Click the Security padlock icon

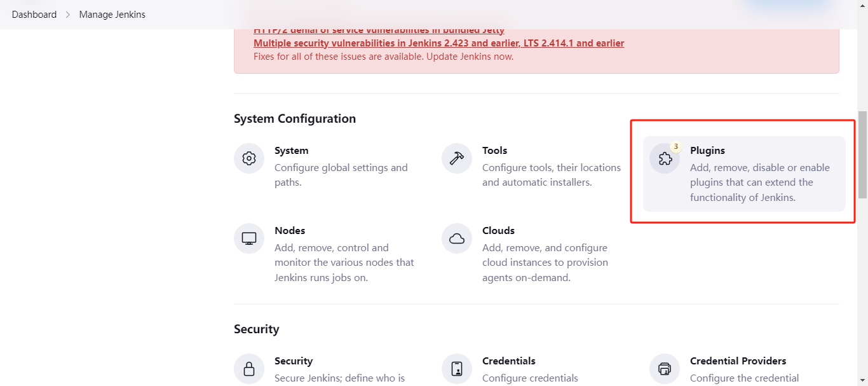(x=249, y=369)
